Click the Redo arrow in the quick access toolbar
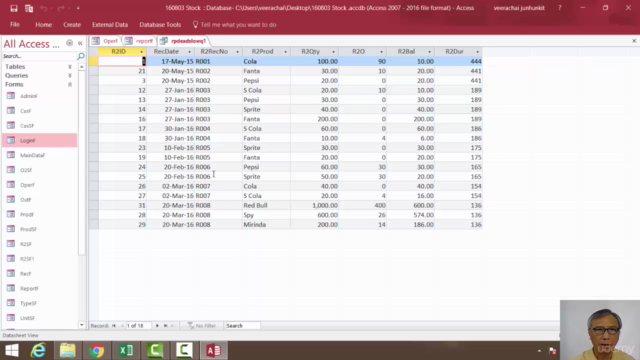This screenshot has width=640, height=360. (61, 8)
